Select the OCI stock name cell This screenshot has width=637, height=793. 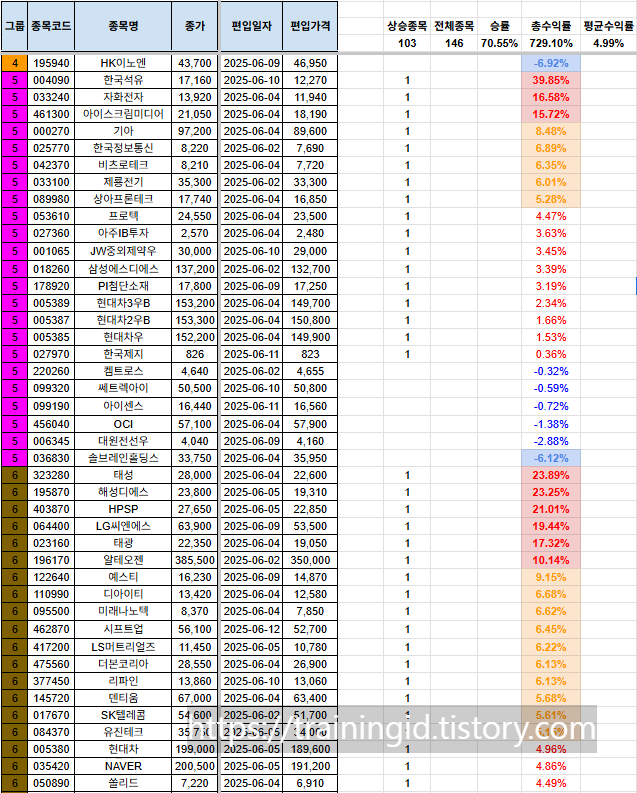(x=123, y=424)
